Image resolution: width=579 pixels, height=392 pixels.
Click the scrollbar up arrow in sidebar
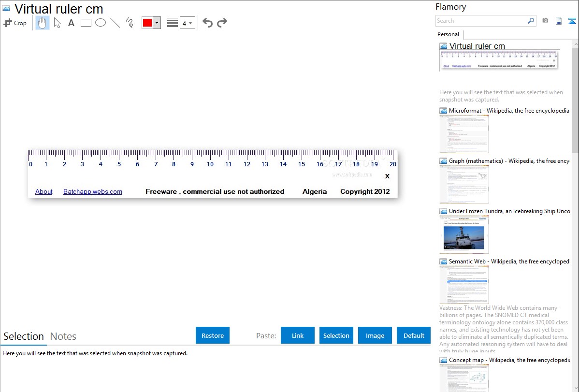pos(575,44)
